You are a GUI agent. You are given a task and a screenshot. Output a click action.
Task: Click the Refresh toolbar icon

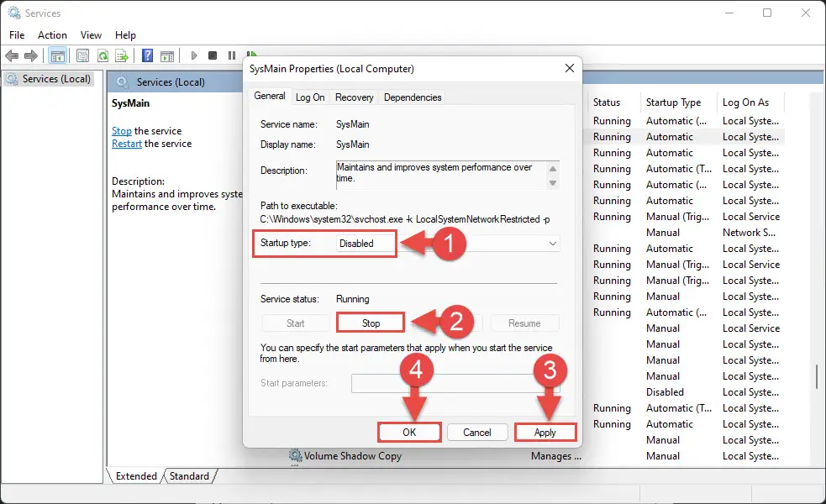103,55
